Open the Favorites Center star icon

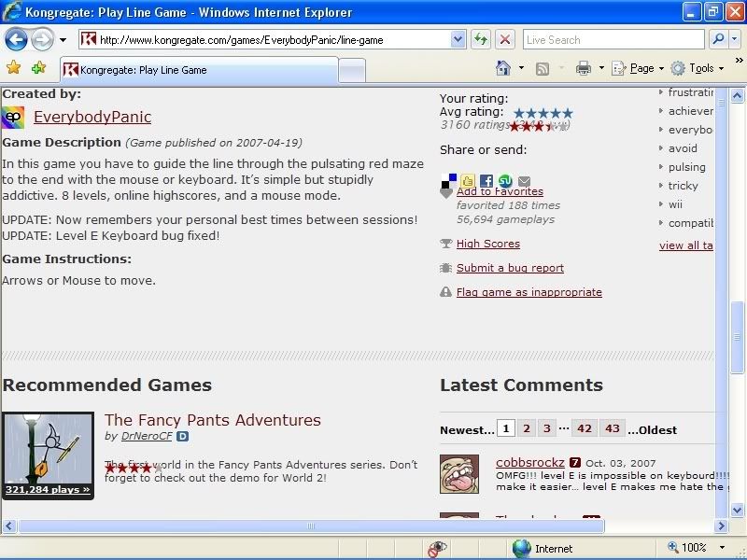pos(13,67)
